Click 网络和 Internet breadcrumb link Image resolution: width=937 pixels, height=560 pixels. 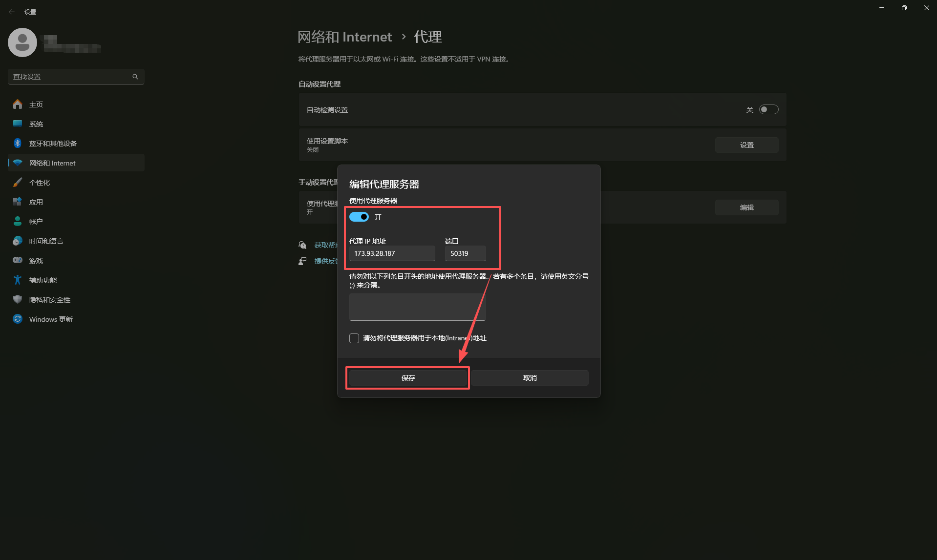[345, 37]
